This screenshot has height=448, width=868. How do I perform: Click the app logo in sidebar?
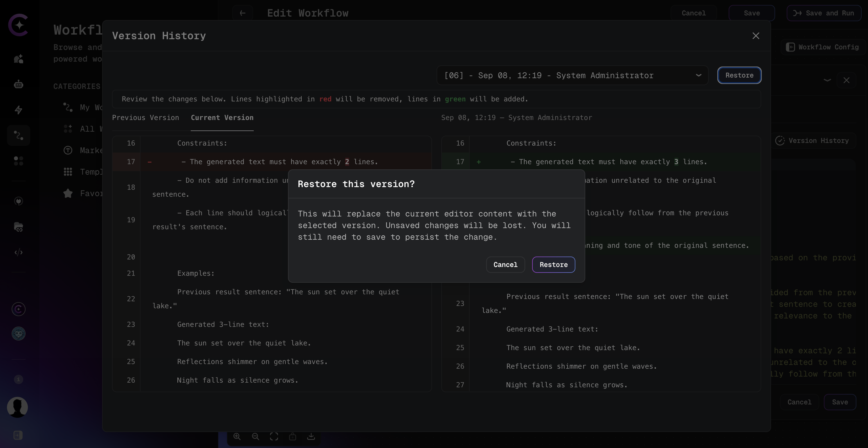coord(18,25)
